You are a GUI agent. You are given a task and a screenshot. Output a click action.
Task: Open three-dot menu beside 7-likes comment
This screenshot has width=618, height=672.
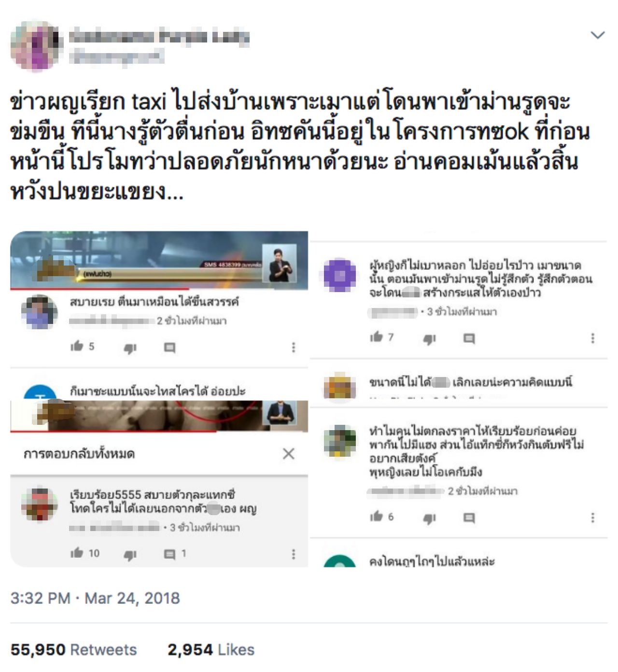coord(593,338)
